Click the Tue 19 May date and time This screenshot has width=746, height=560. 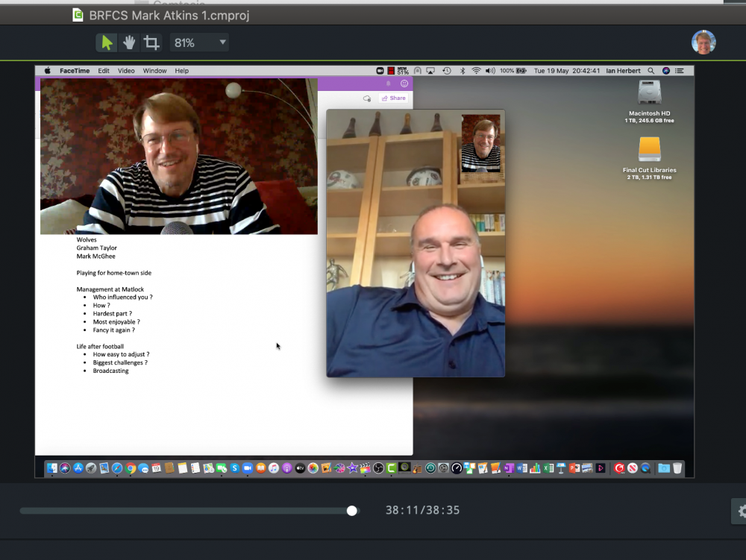[567, 71]
